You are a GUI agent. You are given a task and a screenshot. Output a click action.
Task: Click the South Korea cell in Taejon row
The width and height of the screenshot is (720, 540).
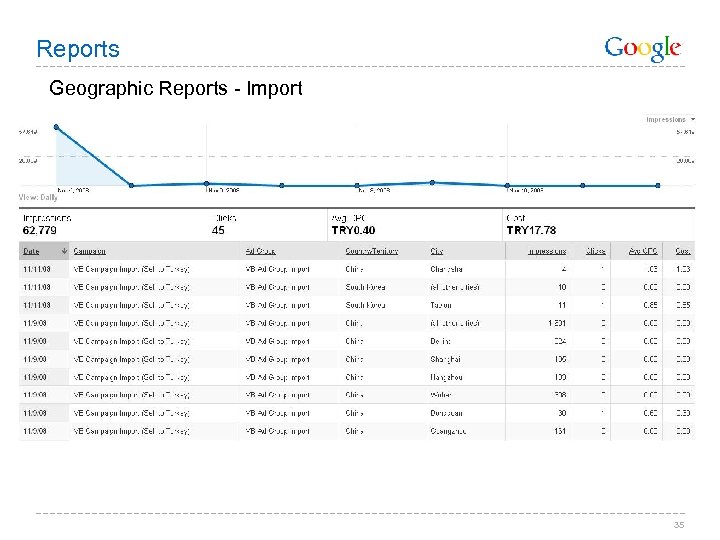point(365,305)
